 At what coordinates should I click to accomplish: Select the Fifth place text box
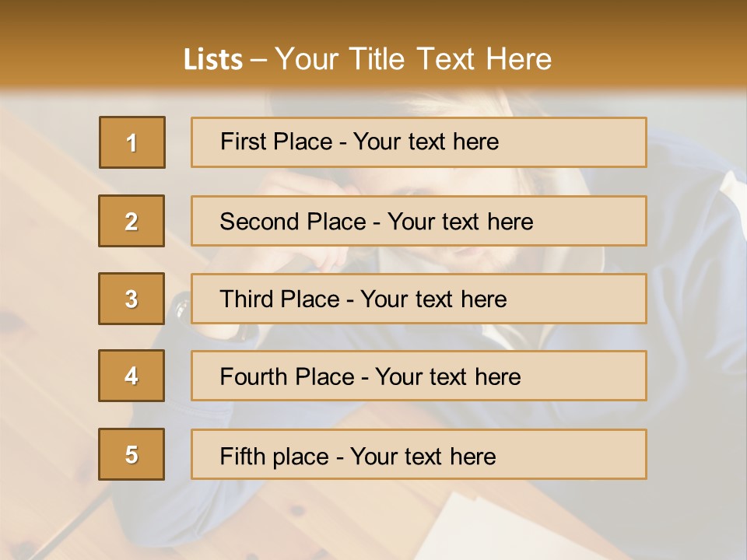[419, 454]
